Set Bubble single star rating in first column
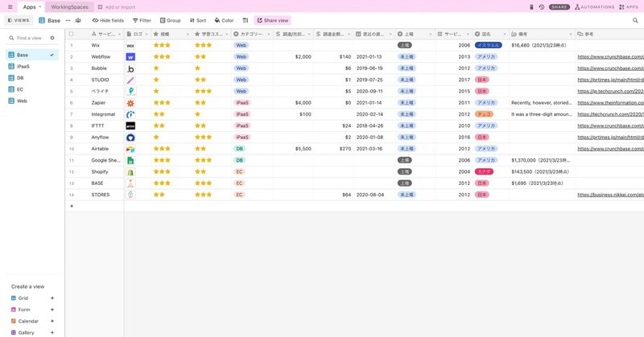 156,68
